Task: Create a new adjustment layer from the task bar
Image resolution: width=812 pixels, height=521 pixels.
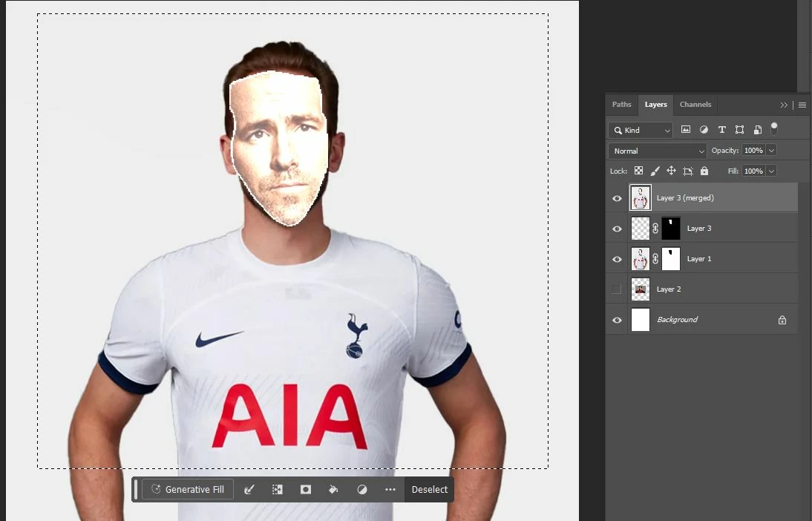Action: tap(362, 489)
